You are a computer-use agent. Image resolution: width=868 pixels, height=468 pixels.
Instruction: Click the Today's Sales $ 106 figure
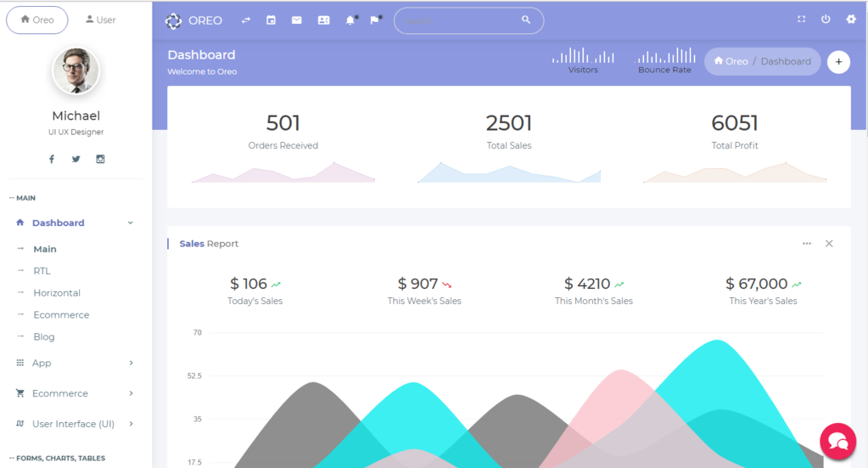click(249, 284)
